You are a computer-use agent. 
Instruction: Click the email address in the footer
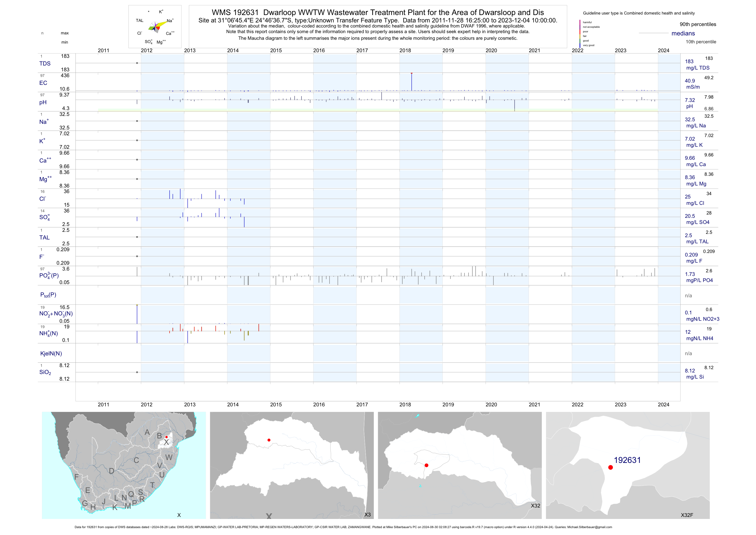589,527
